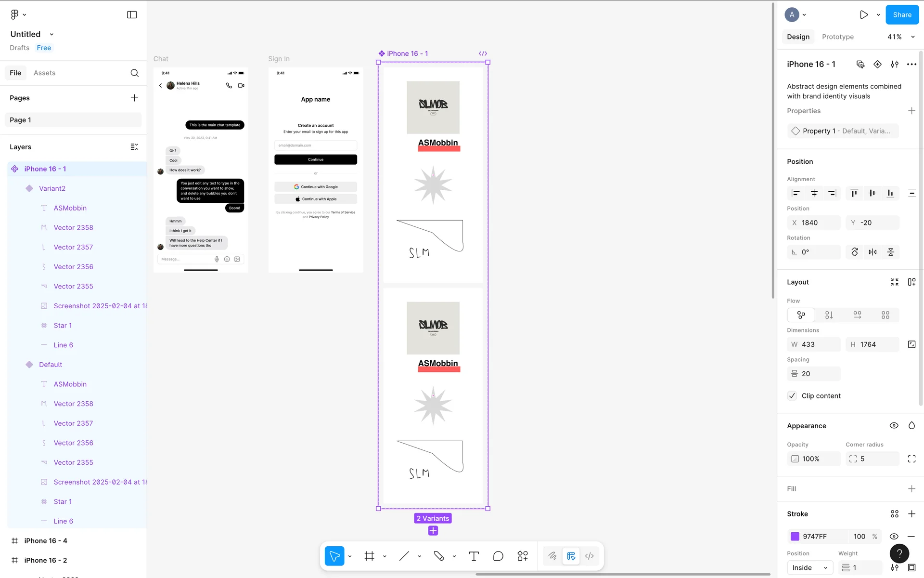Click the purple 9747FF stroke color swatch
This screenshot has width=924, height=578.
(x=795, y=537)
